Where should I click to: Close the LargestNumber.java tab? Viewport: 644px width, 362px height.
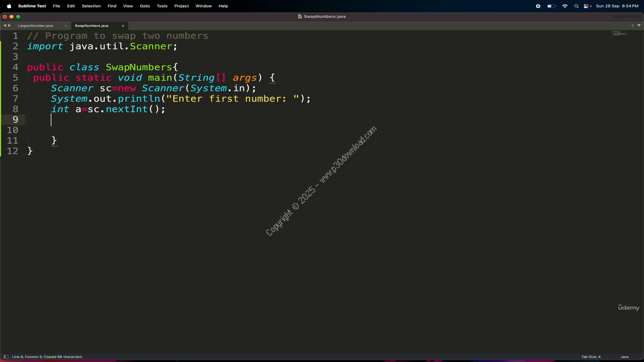(x=66, y=26)
